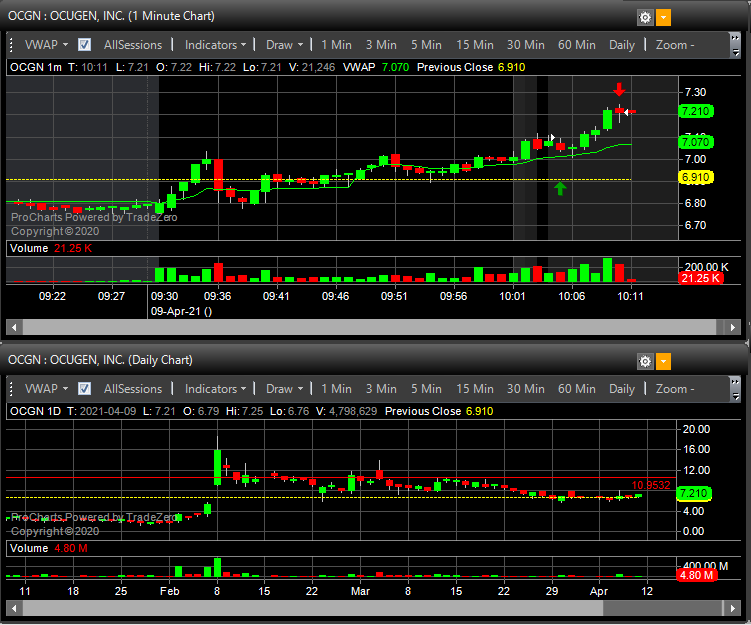Open settings gear in 1 Minute Chart window
Screen dimensions: 751x625
[645, 18]
